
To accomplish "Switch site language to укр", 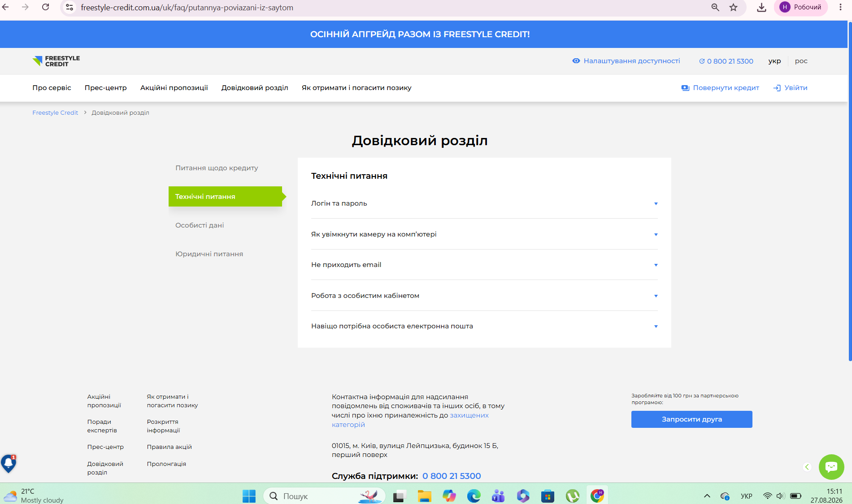I will [x=774, y=61].
